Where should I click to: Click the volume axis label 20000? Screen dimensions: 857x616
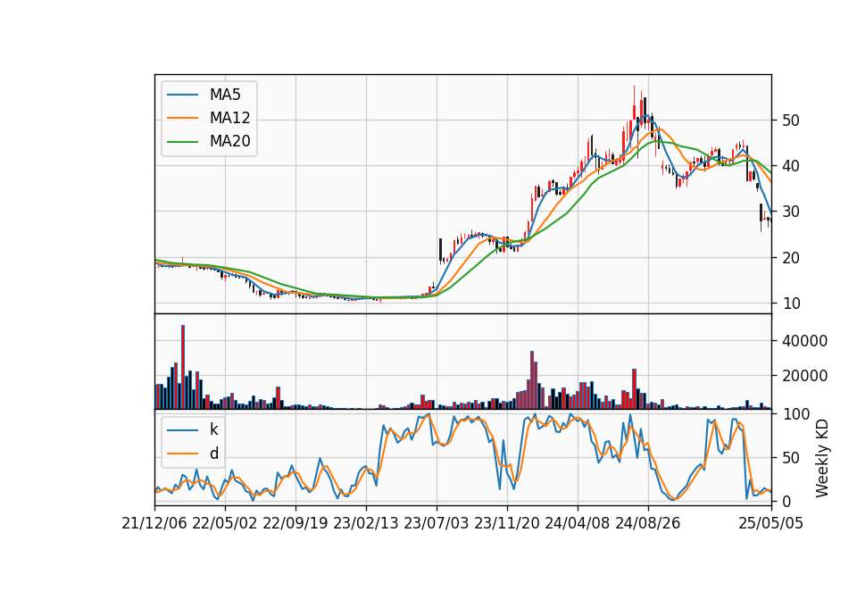tap(805, 376)
